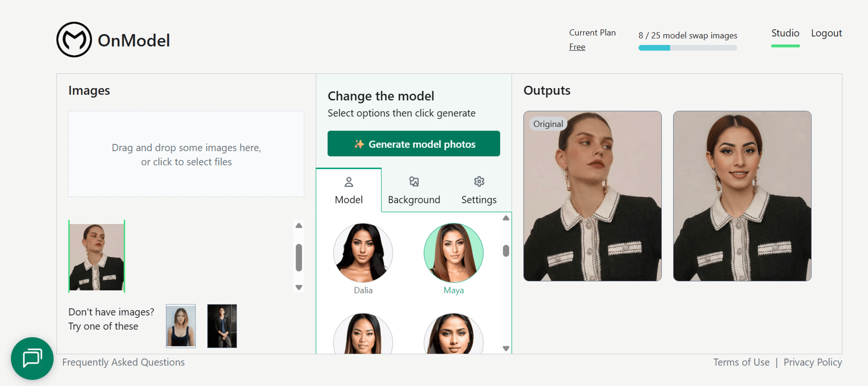The width and height of the screenshot is (868, 386).
Task: Open Privacy Policy
Action: pos(813,362)
